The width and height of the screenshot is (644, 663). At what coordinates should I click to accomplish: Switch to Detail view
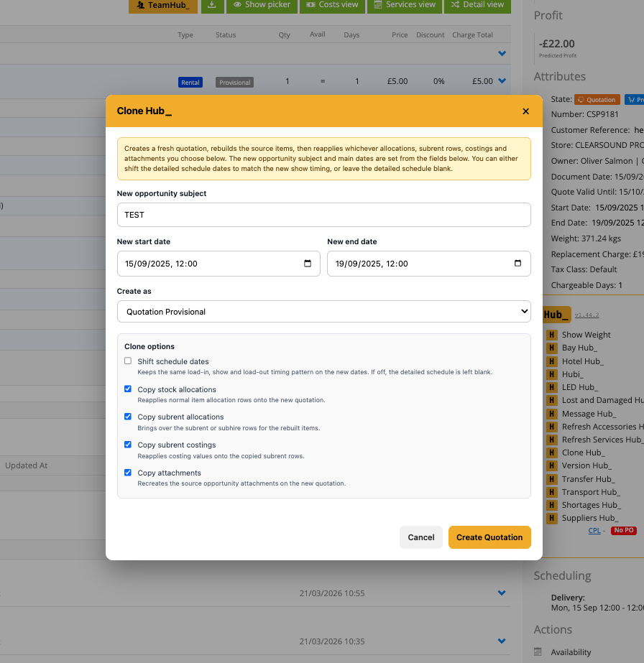tap(477, 6)
